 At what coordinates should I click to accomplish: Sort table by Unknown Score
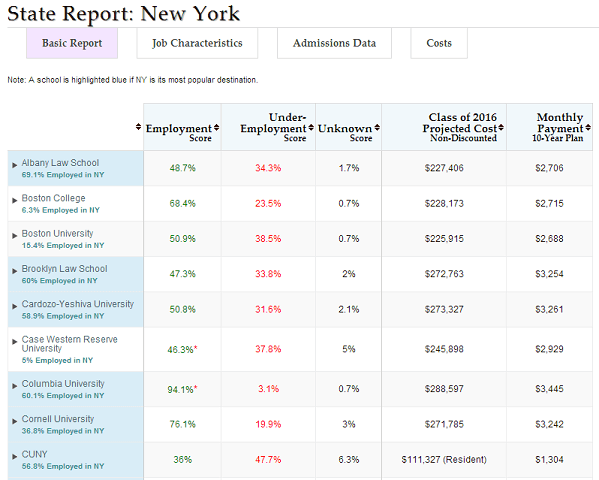point(377,128)
